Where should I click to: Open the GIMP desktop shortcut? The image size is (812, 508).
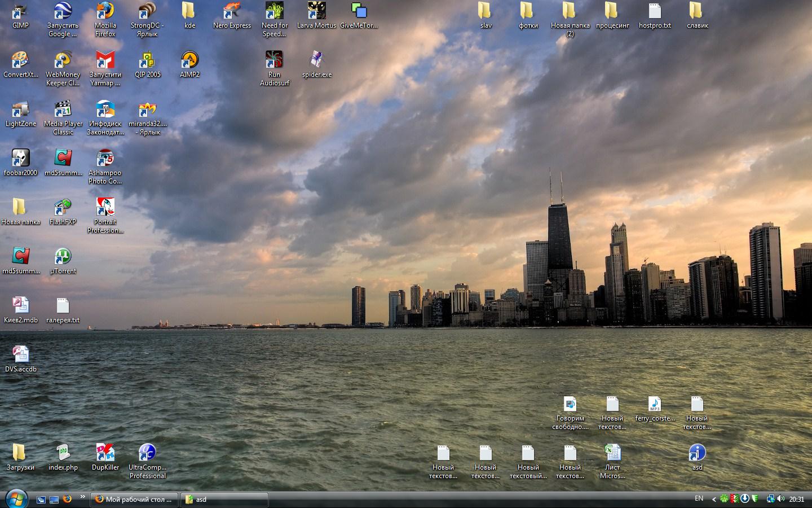click(20, 12)
